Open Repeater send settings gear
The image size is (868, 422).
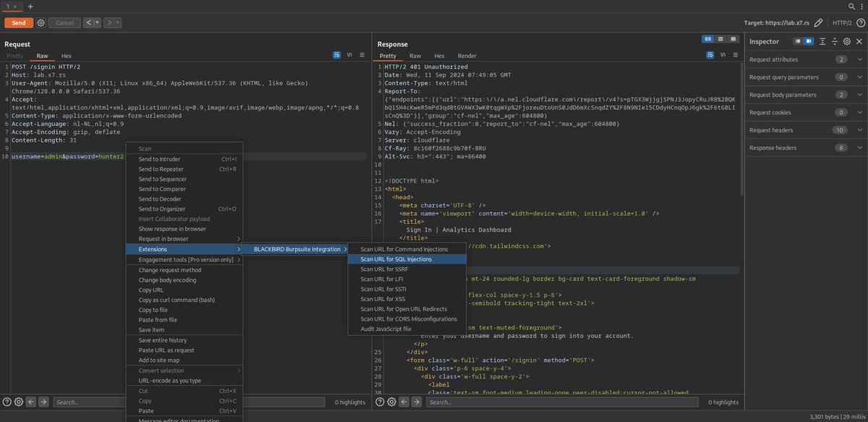tap(41, 22)
